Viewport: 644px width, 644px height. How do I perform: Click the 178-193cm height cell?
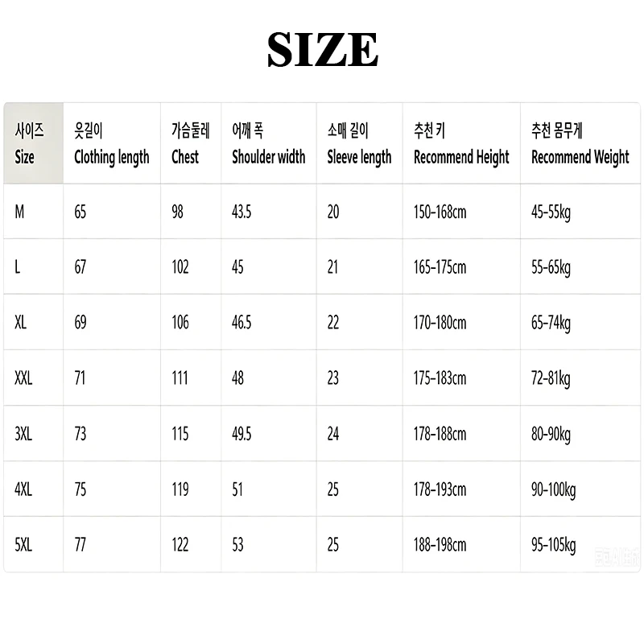(x=440, y=489)
